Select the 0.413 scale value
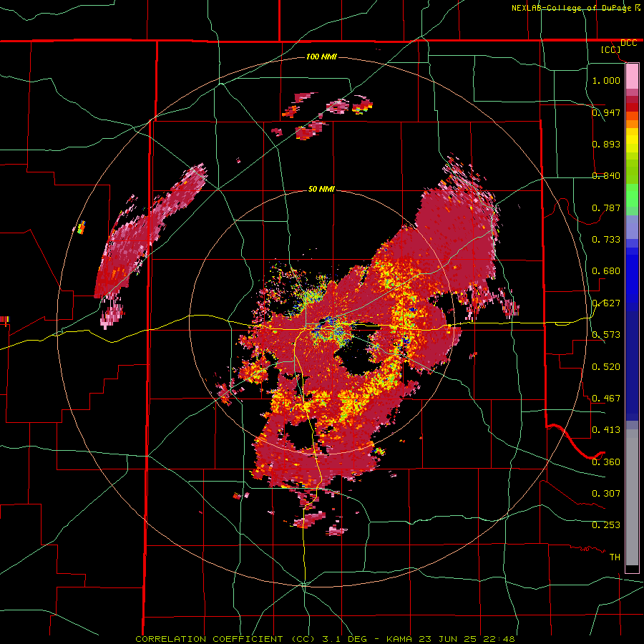This screenshot has width=644, height=644. click(x=606, y=430)
